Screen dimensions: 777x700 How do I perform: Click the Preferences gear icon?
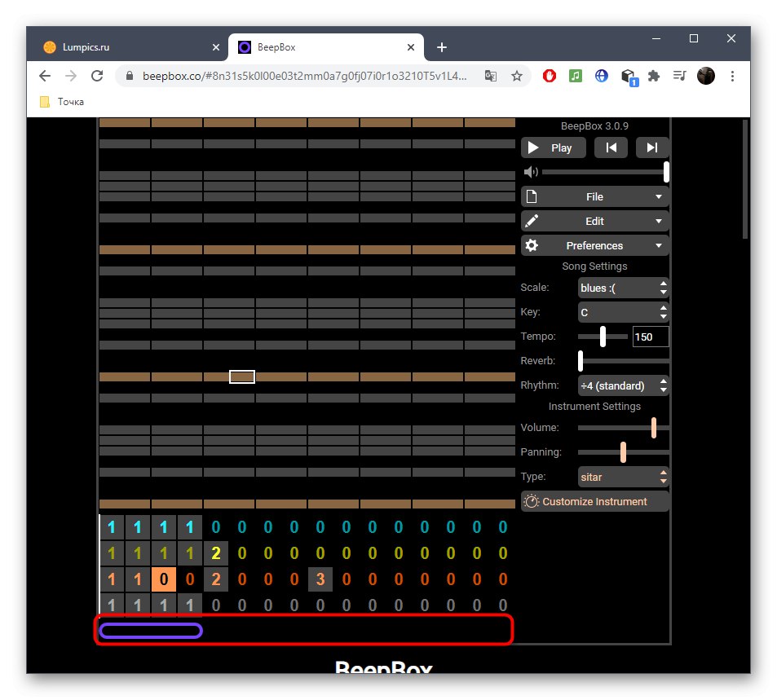click(x=532, y=245)
